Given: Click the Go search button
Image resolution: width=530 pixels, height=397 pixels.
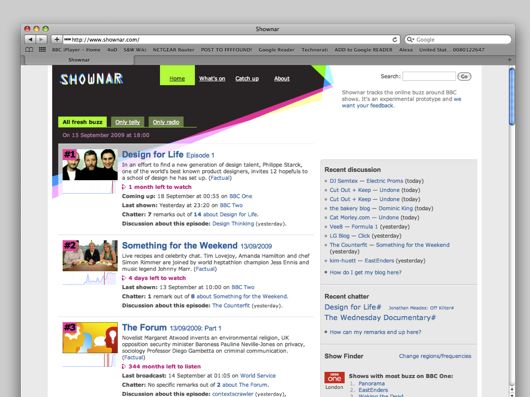Looking at the screenshot, I should coord(464,76).
